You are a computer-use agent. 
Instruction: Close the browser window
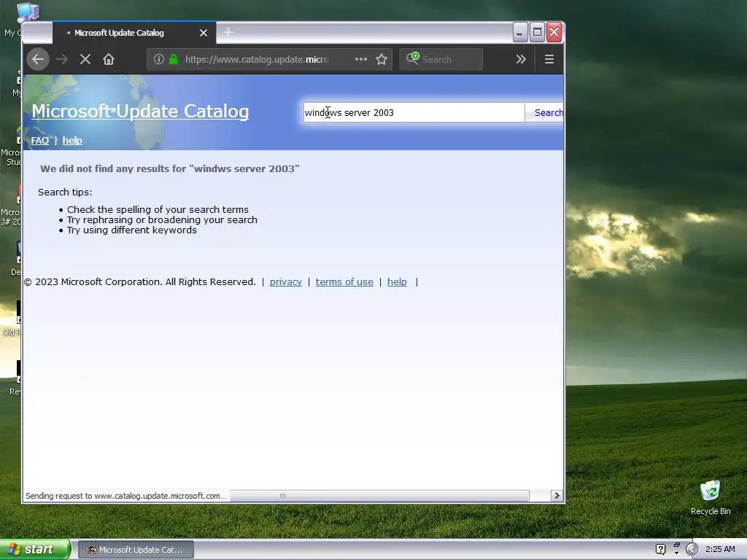[x=554, y=32]
